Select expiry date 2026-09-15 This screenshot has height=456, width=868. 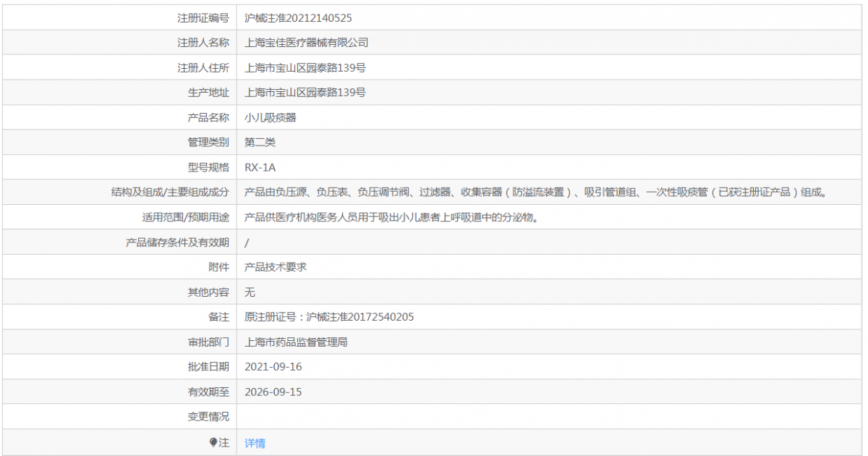273,392
